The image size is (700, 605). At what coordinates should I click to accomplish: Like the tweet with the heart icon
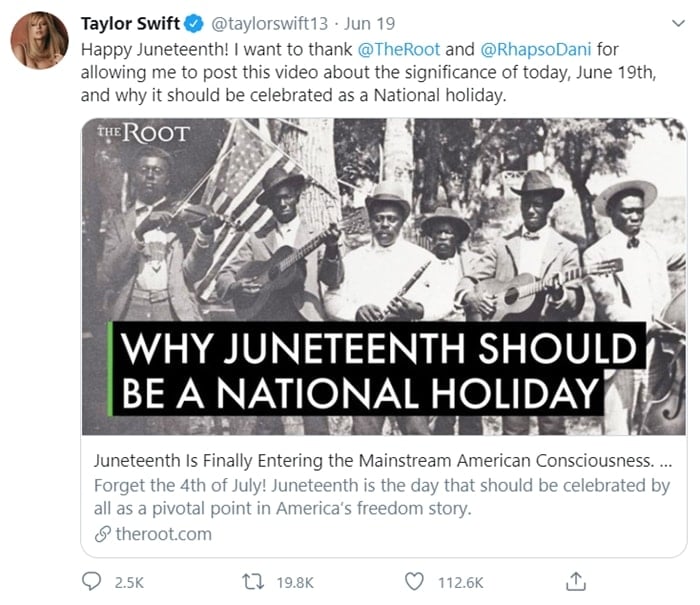pos(415,581)
